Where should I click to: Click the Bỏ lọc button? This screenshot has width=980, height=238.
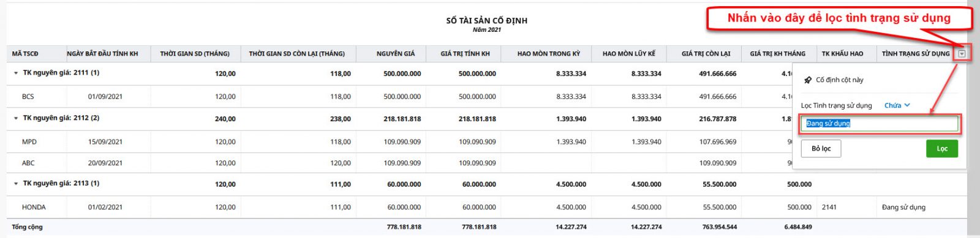pos(821,149)
